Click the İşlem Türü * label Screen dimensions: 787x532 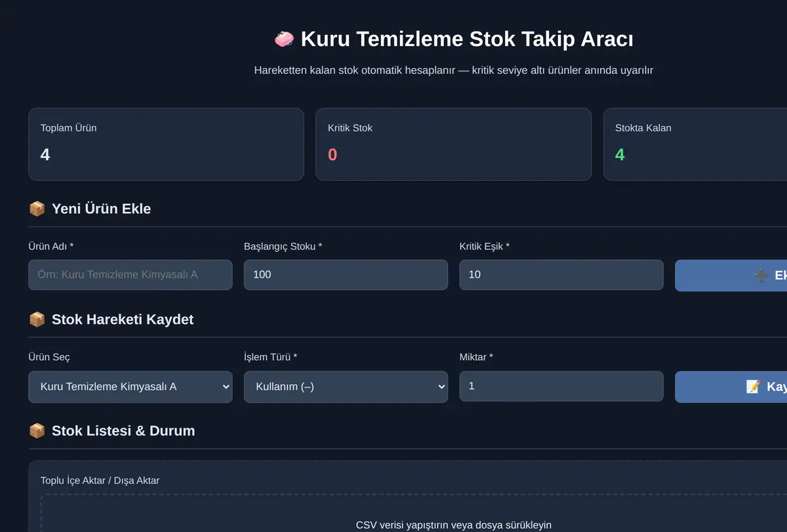[x=271, y=357]
